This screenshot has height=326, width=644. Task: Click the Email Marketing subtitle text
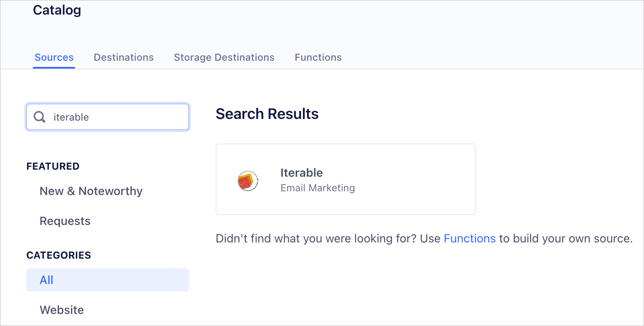coord(318,188)
